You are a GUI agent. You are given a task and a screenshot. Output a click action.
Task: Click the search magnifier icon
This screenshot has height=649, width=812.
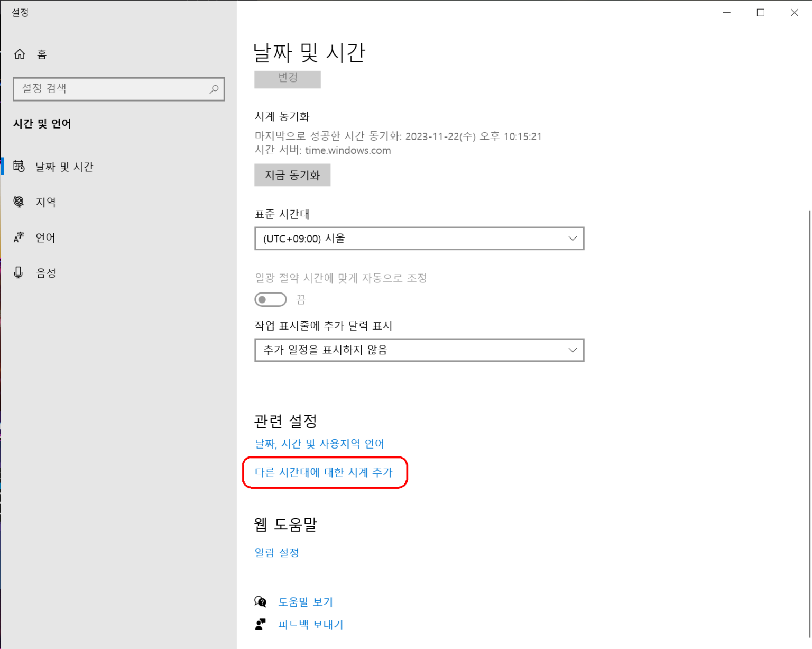point(214,89)
